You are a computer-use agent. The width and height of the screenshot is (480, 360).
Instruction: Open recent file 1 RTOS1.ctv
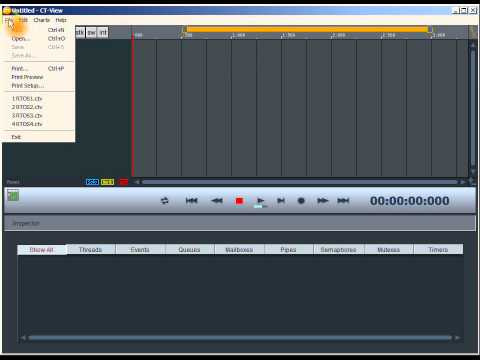38,99
